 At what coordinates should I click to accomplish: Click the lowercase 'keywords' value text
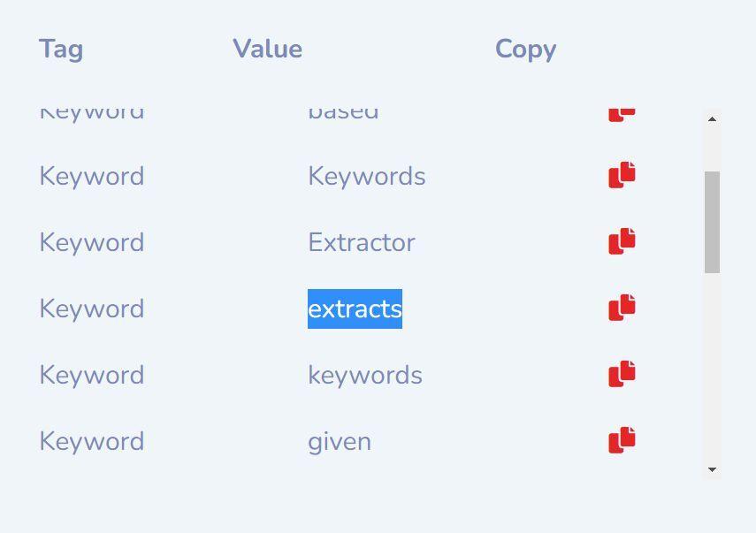click(364, 375)
